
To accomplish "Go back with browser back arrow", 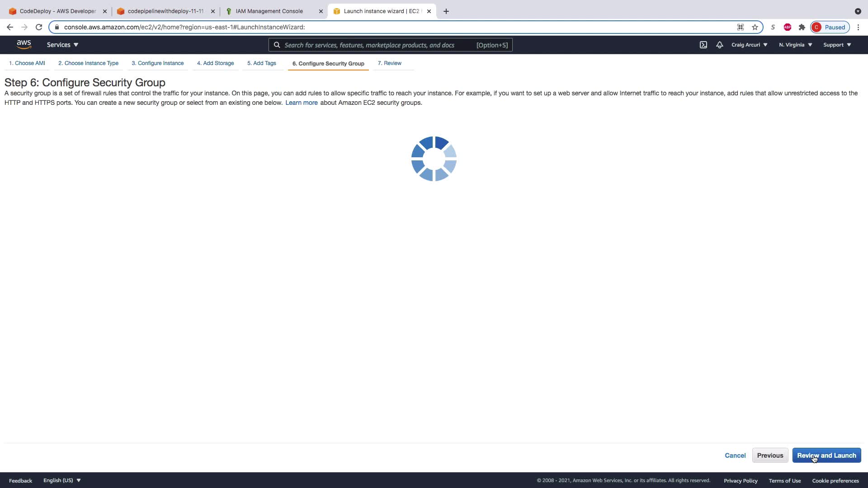I will (10, 27).
